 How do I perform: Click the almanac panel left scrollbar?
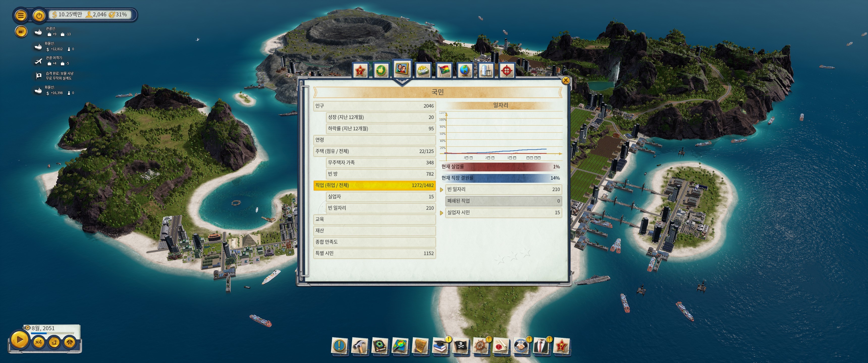tap(305, 182)
